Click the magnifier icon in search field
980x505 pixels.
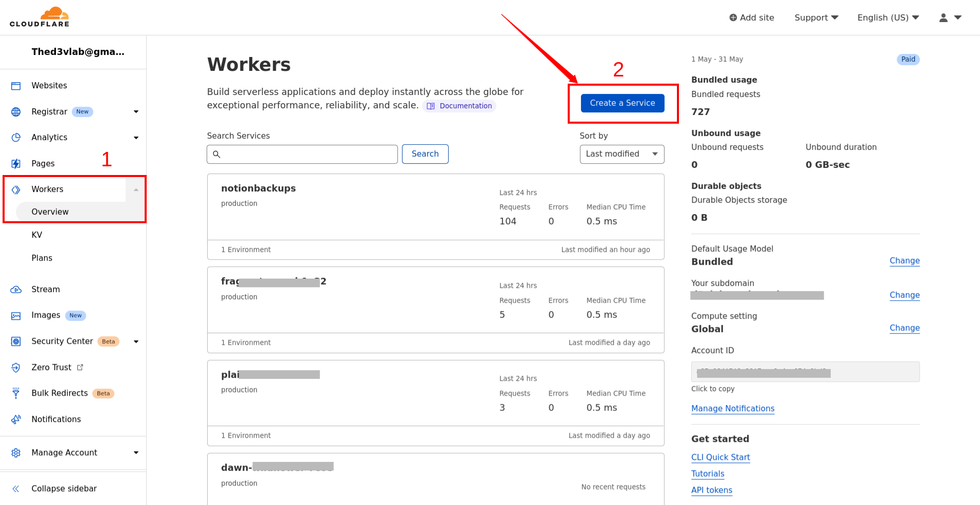coord(216,154)
